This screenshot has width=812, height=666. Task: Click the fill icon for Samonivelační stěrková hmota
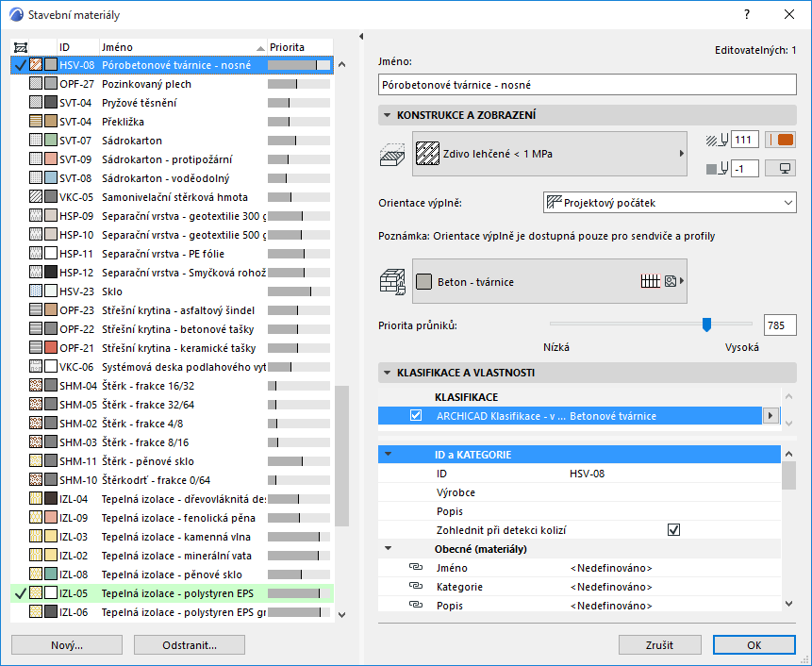pyautogui.click(x=36, y=197)
